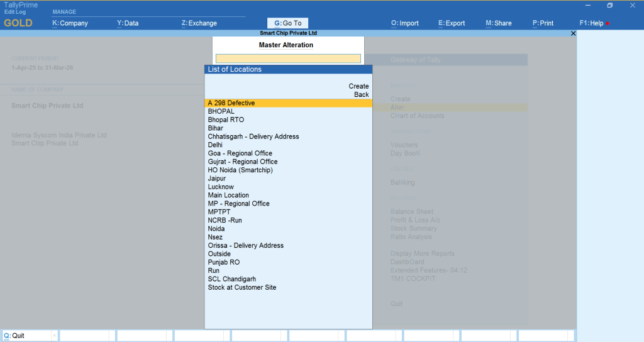Open the E: Export menu
Viewport: 644px width, 342px height.
452,23
